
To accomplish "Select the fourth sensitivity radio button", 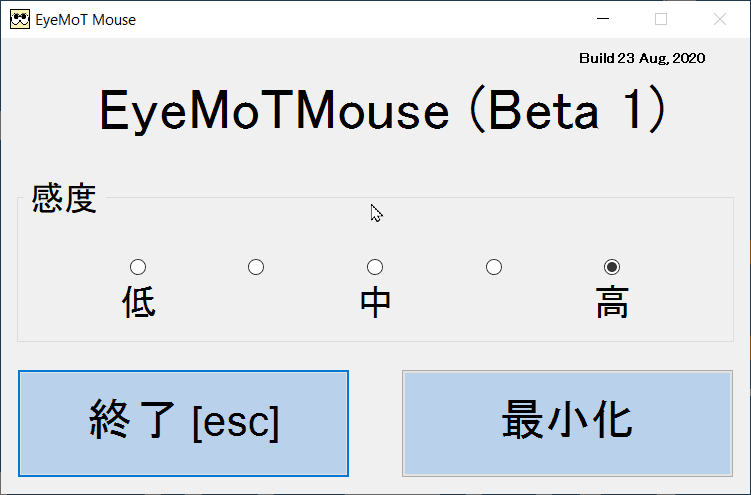I will click(x=494, y=267).
